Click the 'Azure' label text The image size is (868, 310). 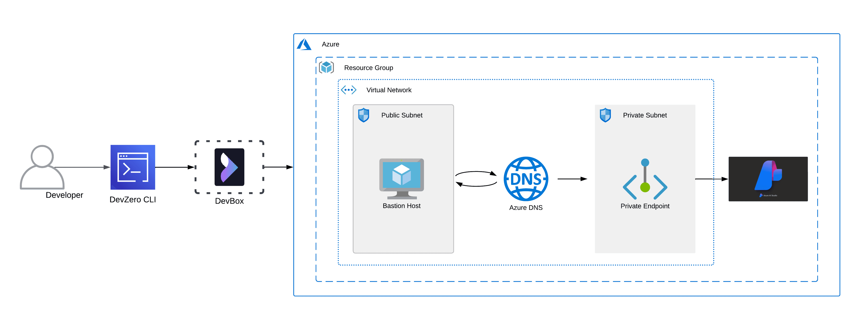point(330,44)
